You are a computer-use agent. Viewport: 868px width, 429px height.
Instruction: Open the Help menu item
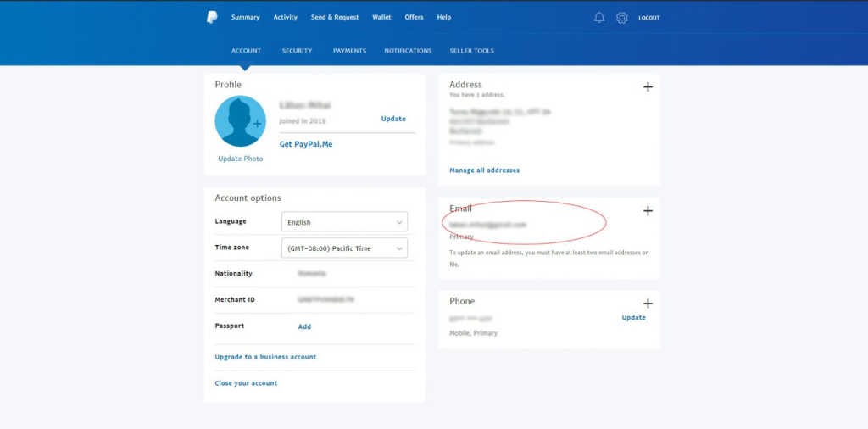[444, 17]
